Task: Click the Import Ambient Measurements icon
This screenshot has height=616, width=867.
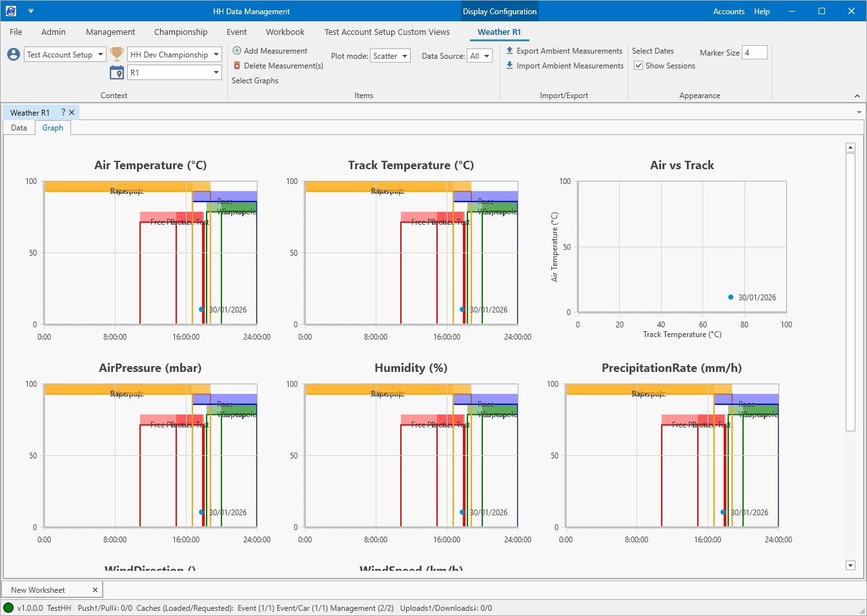Action: pyautogui.click(x=509, y=66)
